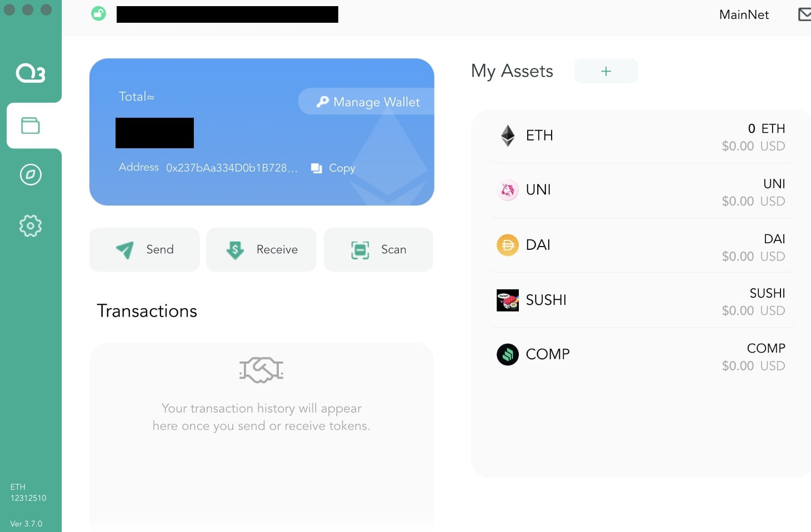
Task: Open the mail envelope icon
Action: 805,14
